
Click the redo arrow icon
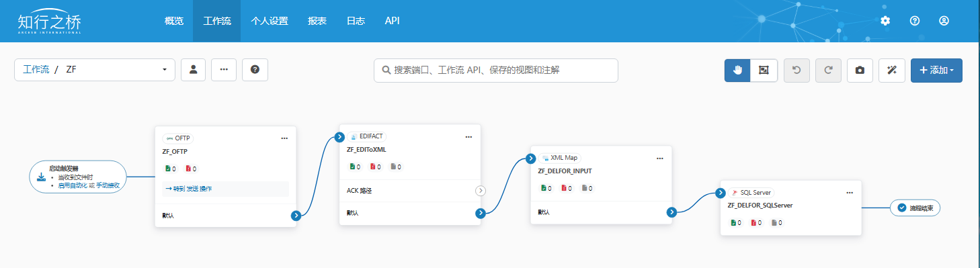tap(828, 70)
